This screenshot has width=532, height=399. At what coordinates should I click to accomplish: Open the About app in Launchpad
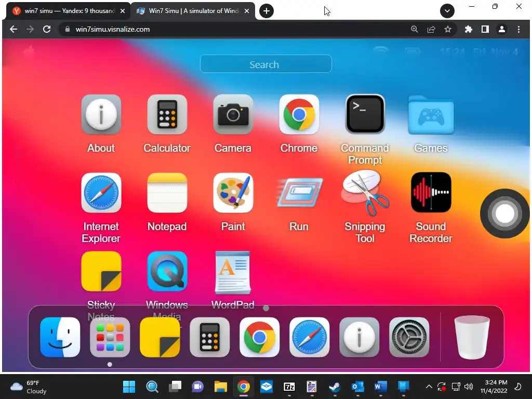pos(101,114)
